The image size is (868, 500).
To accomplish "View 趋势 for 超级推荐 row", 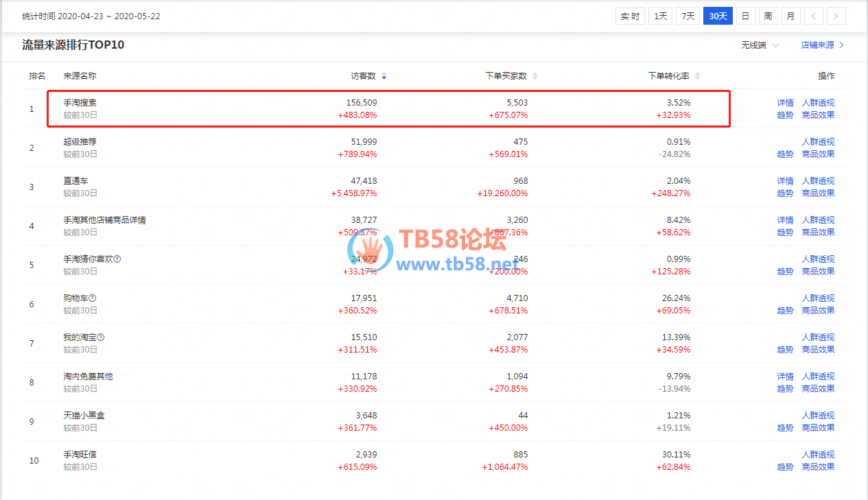I will tap(785, 154).
